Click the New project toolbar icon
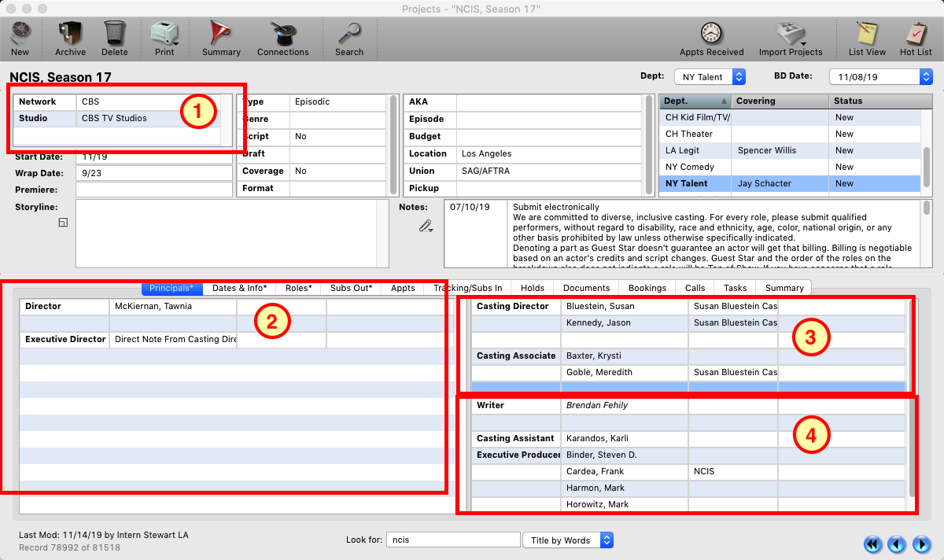Image resolution: width=944 pixels, height=560 pixels. click(20, 33)
